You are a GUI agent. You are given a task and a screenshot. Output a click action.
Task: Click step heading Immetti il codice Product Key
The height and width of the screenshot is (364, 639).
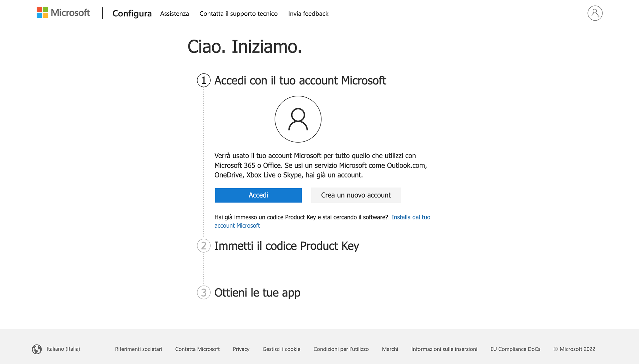point(287,246)
